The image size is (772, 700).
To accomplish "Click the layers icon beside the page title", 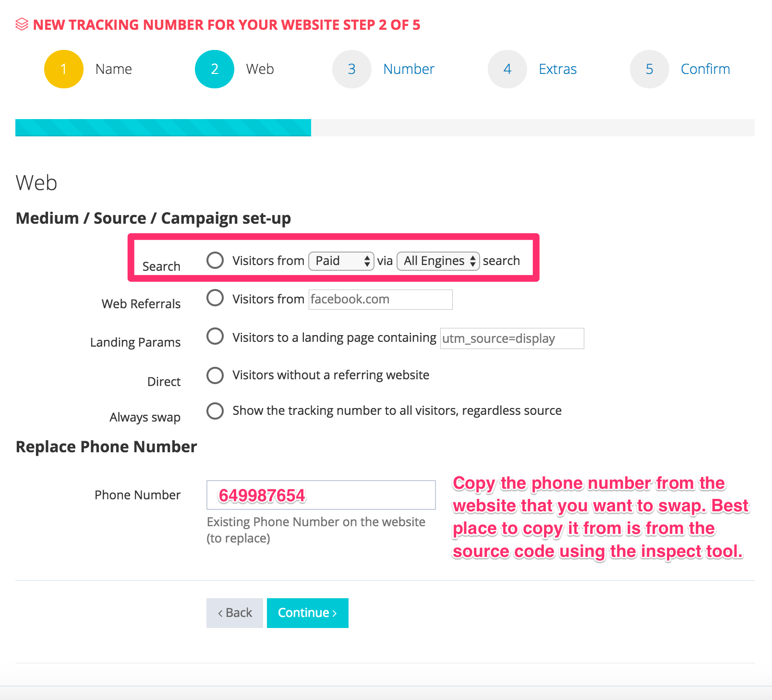I will tap(22, 24).
